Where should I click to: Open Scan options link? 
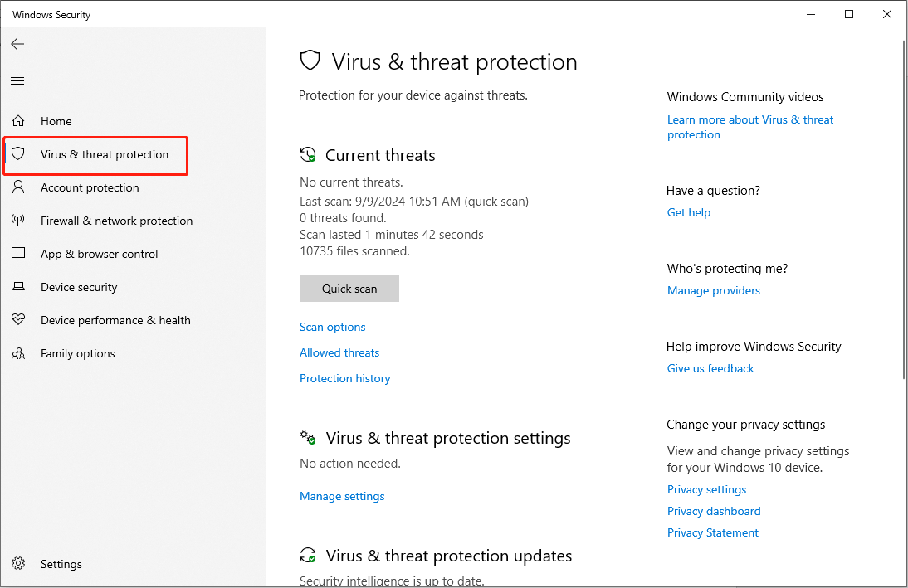coord(332,327)
